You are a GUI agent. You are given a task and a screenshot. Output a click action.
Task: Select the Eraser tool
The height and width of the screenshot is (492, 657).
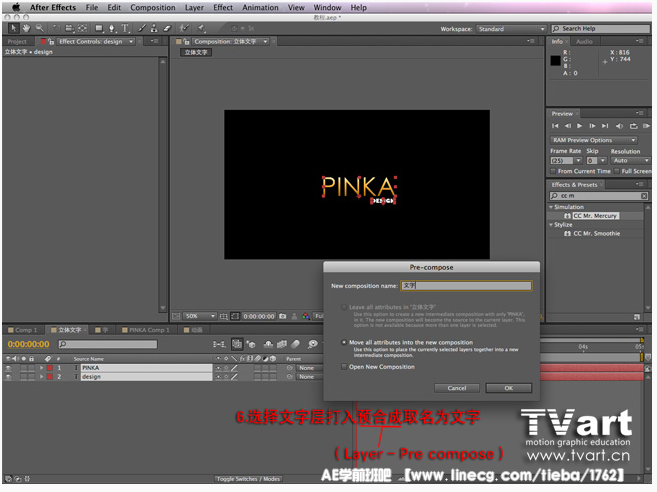(167, 28)
